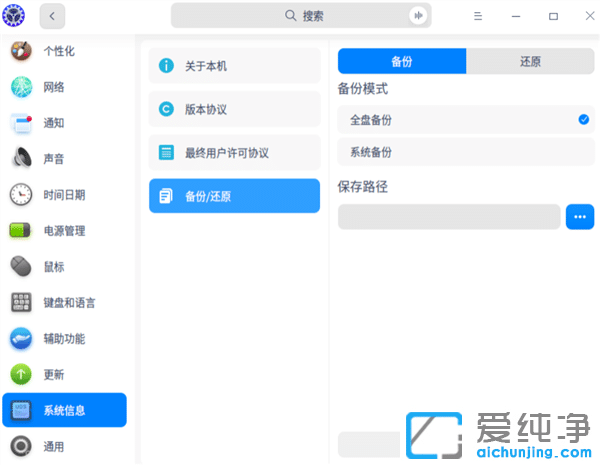Click the back arrow button
Image resolution: width=600 pixels, height=465 pixels.
coord(52,16)
